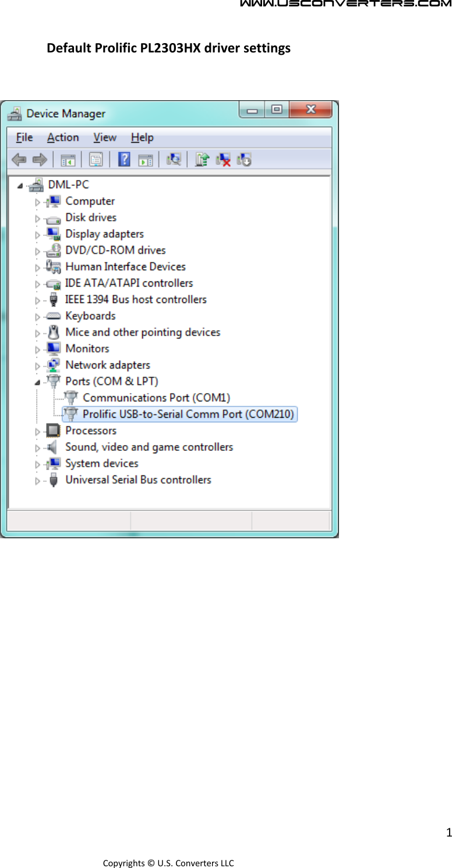Minimize the Device Manager window

252,110
